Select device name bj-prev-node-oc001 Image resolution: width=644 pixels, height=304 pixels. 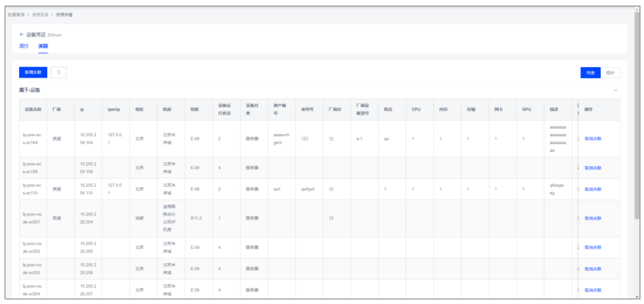point(32,218)
